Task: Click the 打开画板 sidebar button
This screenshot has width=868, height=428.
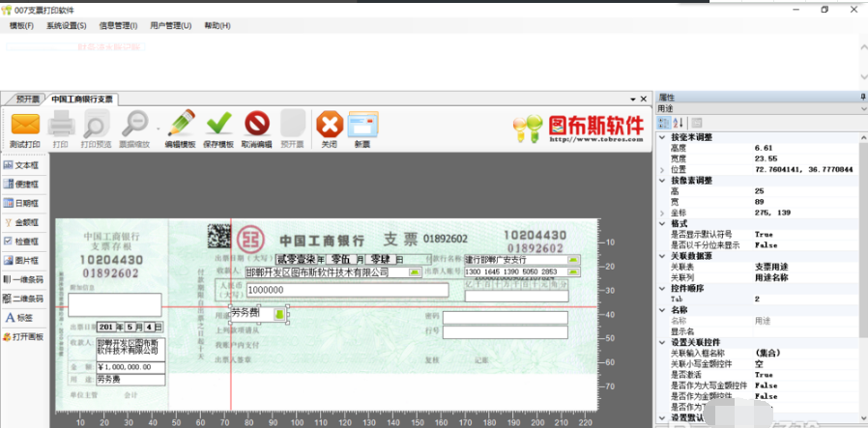Action: 23,337
